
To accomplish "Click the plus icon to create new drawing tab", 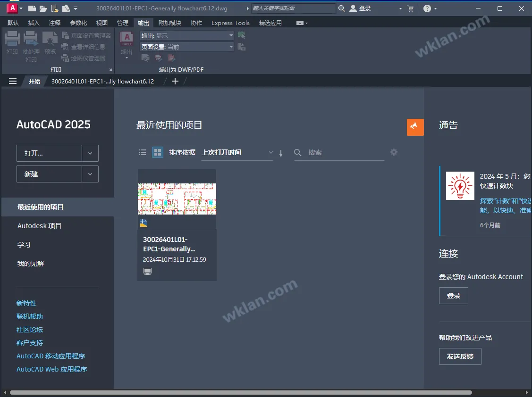I will [175, 81].
